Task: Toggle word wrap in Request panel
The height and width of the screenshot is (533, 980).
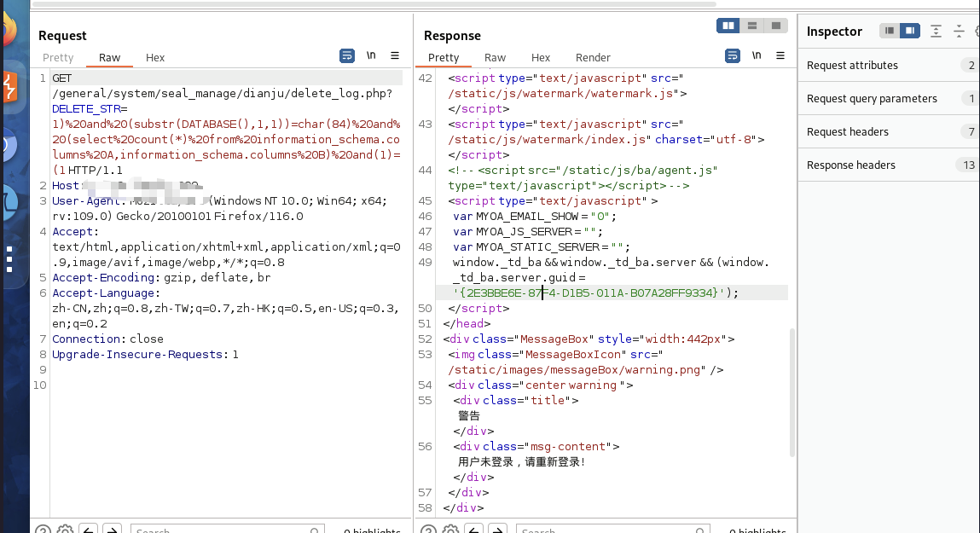Action: [x=347, y=55]
